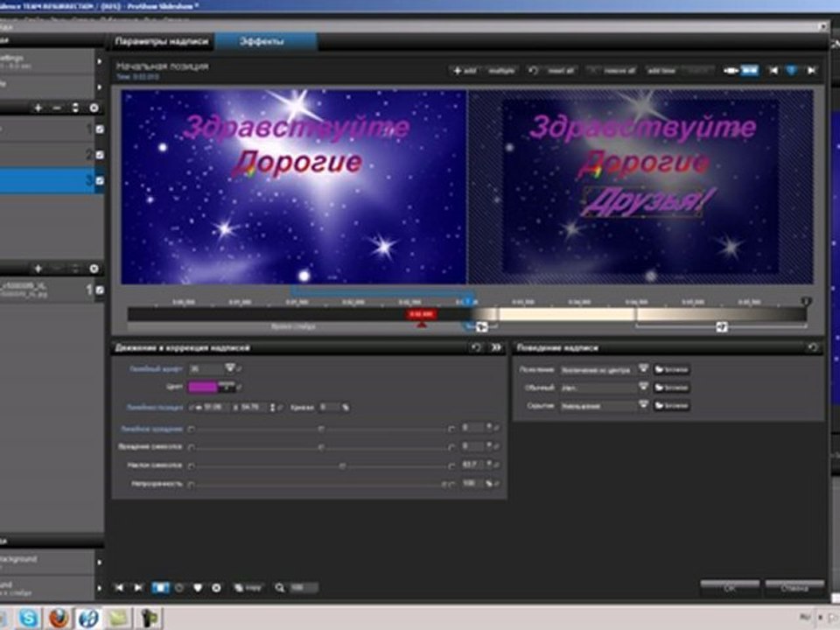
Task: Jump to previous slide at bottom toolbar
Action: click(x=119, y=588)
